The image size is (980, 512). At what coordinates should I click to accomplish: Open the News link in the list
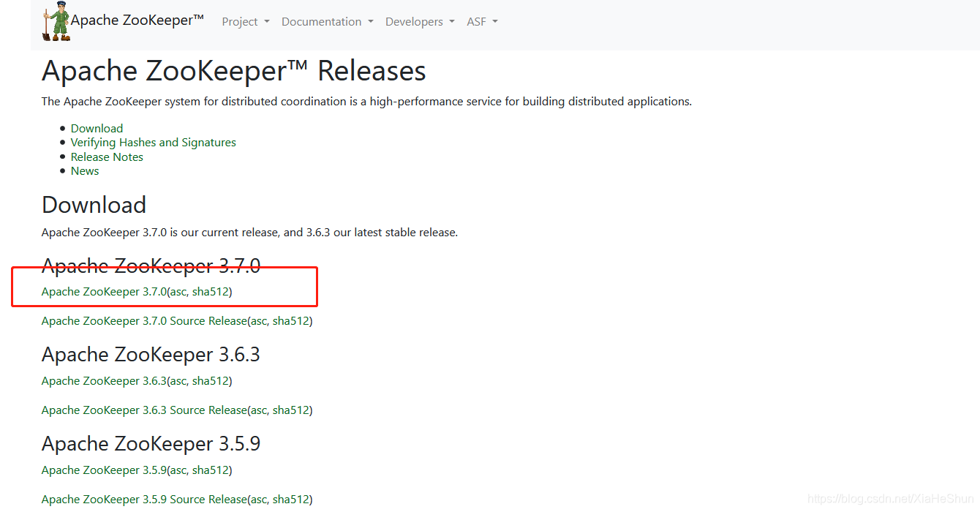coord(85,171)
